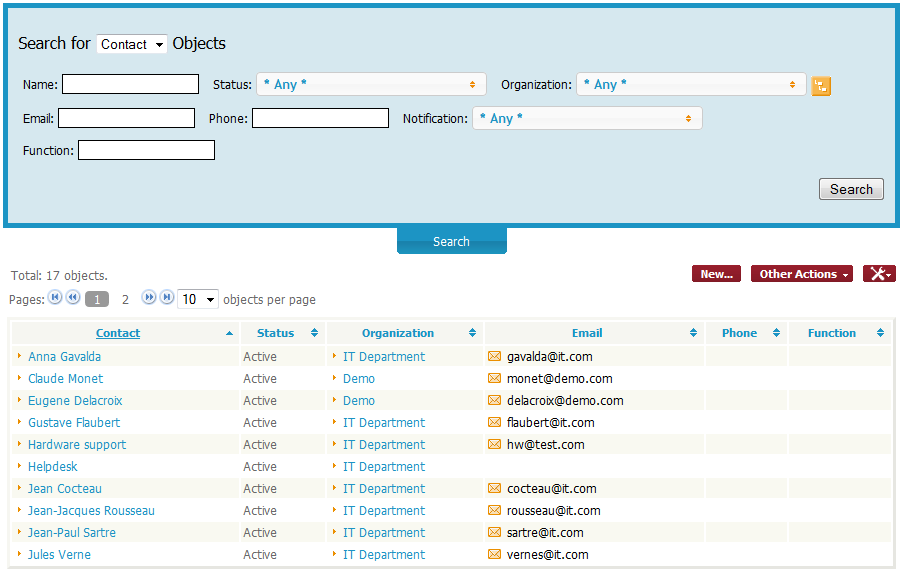
Task: Go to the previous page icon
Action: (x=72, y=298)
